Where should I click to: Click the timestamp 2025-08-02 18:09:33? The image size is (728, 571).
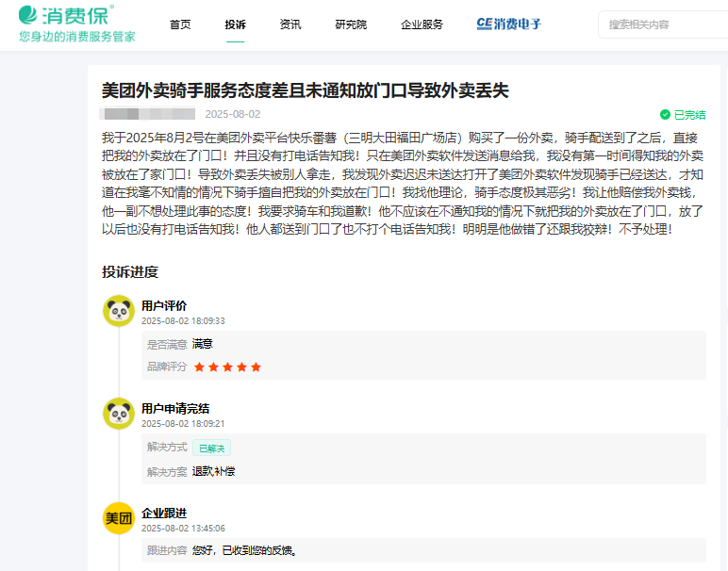pyautogui.click(x=183, y=321)
